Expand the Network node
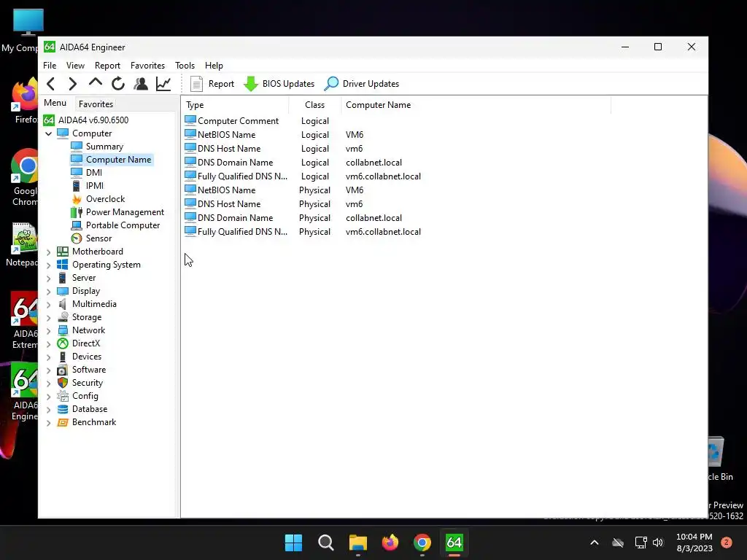The width and height of the screenshot is (747, 560). 49,330
